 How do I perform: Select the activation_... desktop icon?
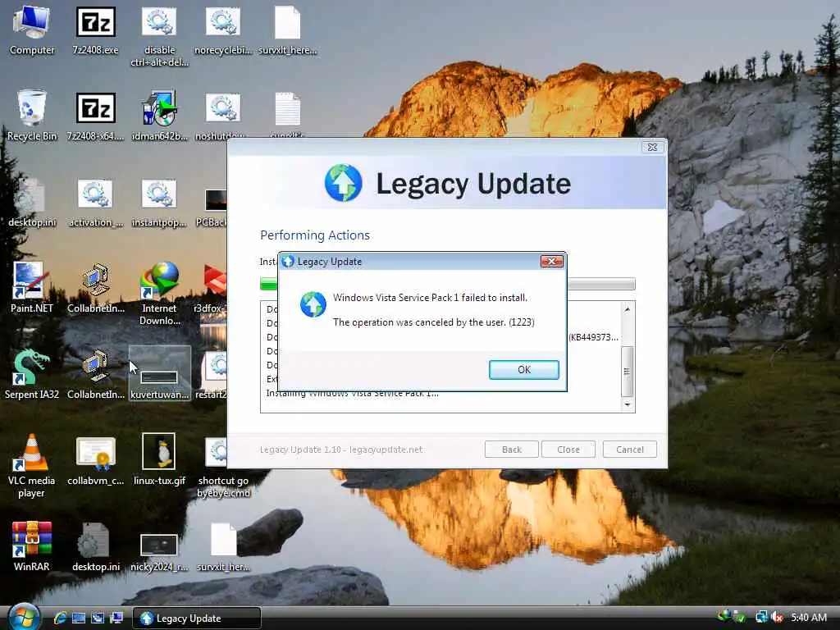(95, 203)
